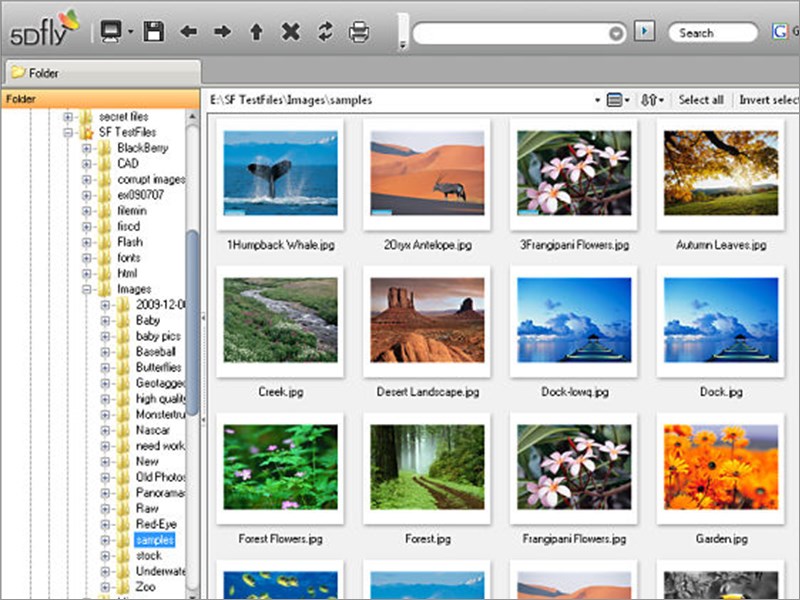This screenshot has width=800, height=600.
Task: Select Creek.jpg thumbnail
Action: [x=280, y=320]
